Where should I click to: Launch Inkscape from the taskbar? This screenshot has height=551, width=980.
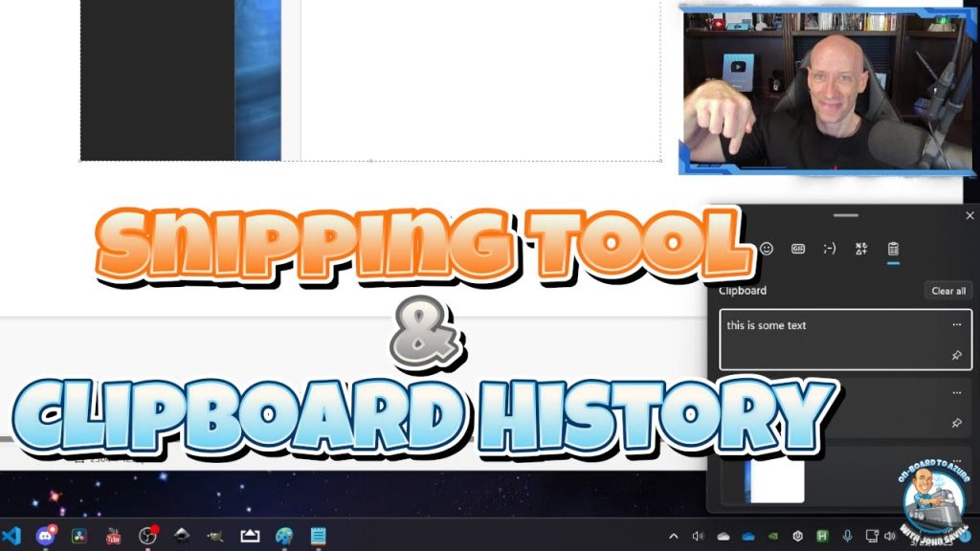pyautogui.click(x=181, y=536)
